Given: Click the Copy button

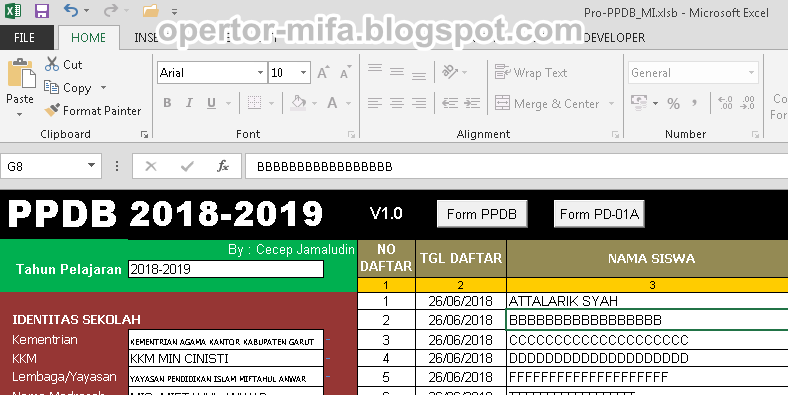Looking at the screenshot, I should pos(68,87).
